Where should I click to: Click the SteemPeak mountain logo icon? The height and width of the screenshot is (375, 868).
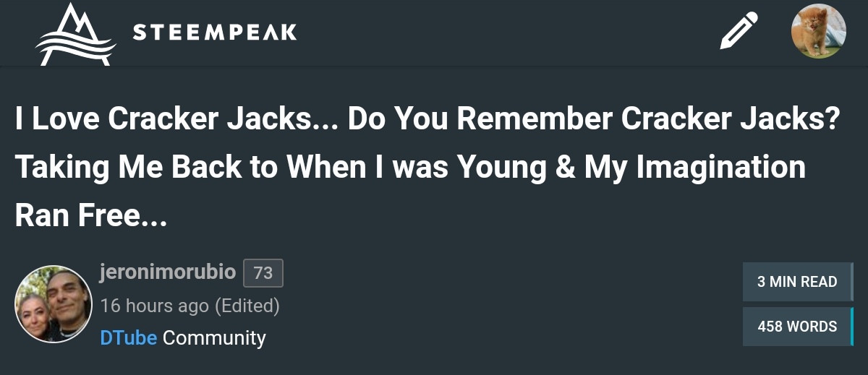coord(76,34)
